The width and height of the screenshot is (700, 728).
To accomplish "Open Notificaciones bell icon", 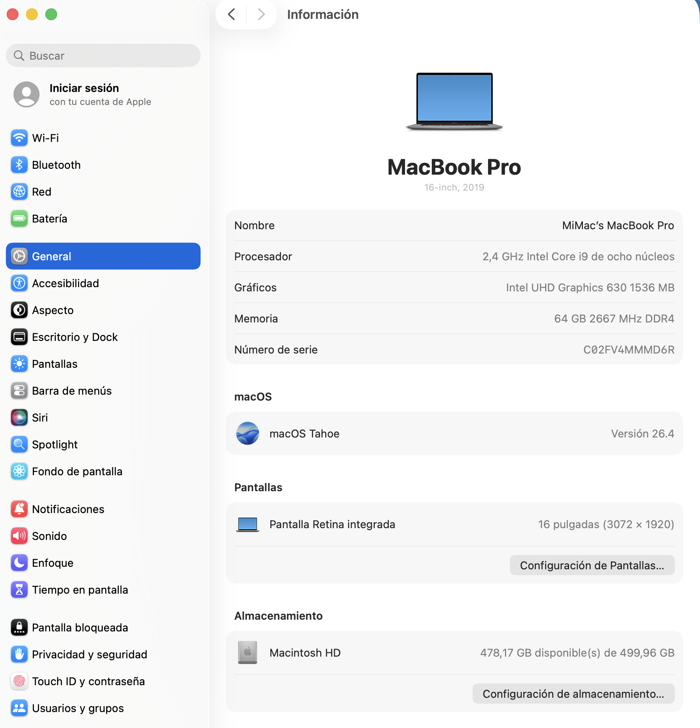I will [x=19, y=509].
